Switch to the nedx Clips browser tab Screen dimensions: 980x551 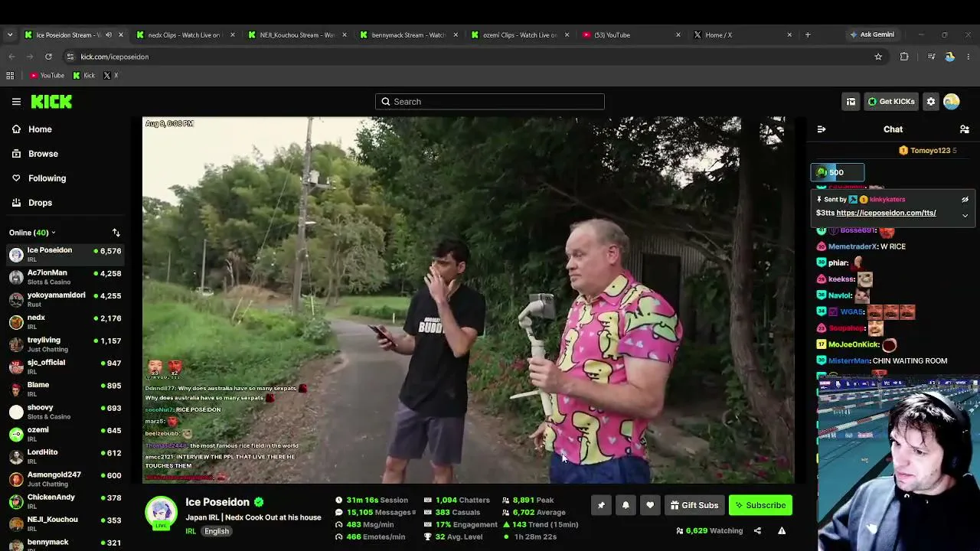coord(184,34)
